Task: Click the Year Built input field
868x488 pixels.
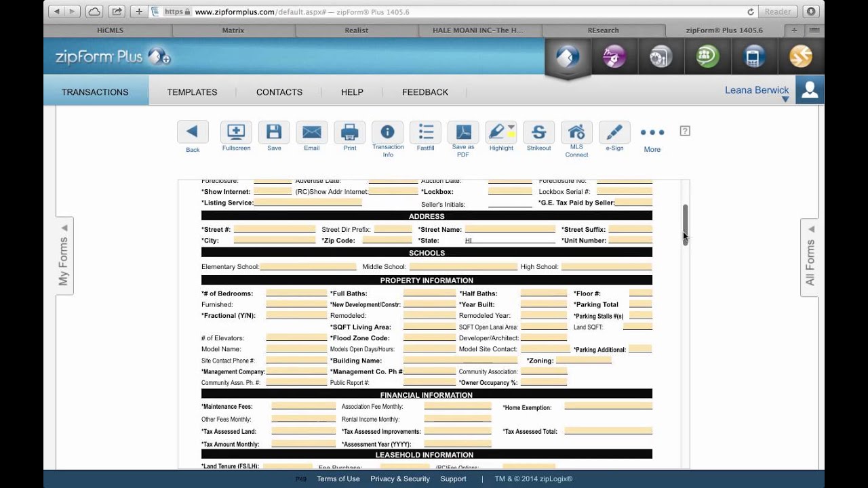Action: point(544,304)
